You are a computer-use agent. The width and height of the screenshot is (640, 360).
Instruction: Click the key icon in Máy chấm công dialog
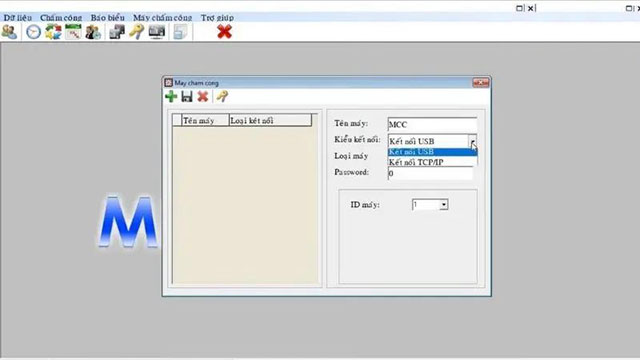point(222,96)
